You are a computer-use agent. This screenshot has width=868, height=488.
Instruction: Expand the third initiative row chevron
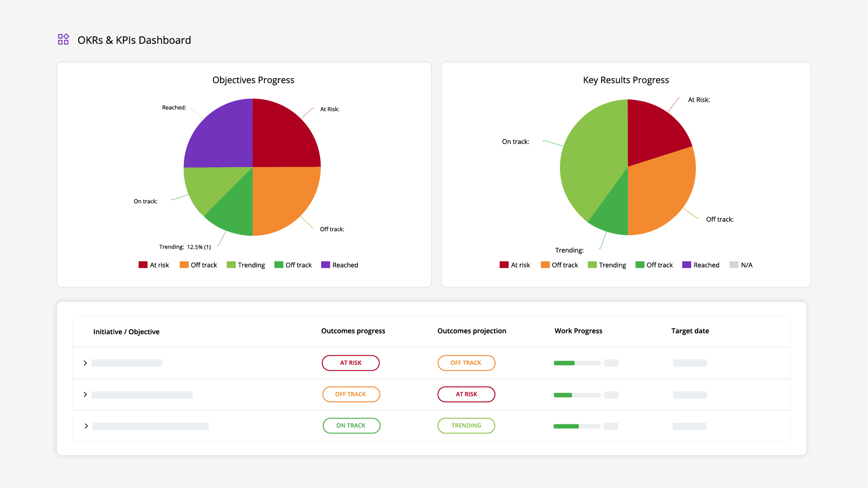pos(86,426)
